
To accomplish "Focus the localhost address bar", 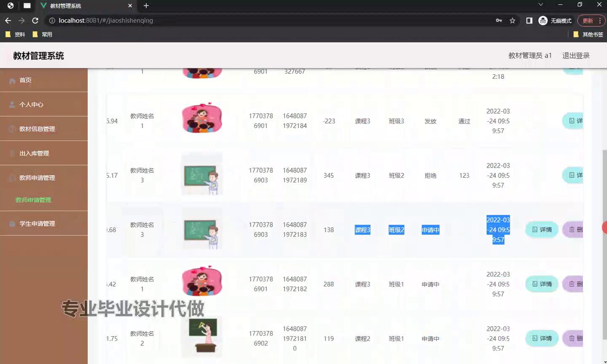I will click(x=270, y=20).
